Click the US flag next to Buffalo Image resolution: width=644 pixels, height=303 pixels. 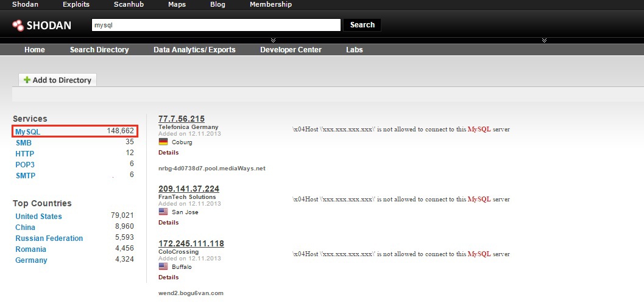[x=163, y=266]
